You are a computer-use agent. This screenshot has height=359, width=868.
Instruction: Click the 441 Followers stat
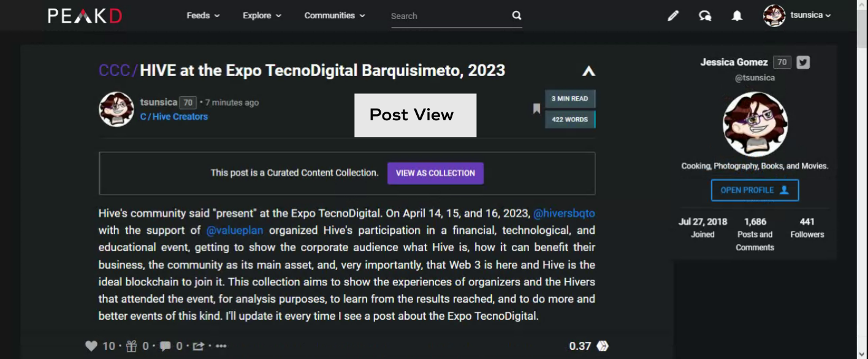(x=807, y=228)
